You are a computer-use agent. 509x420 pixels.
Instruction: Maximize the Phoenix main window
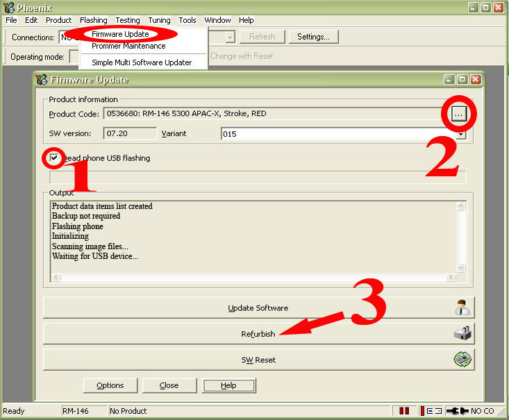coord(485,8)
